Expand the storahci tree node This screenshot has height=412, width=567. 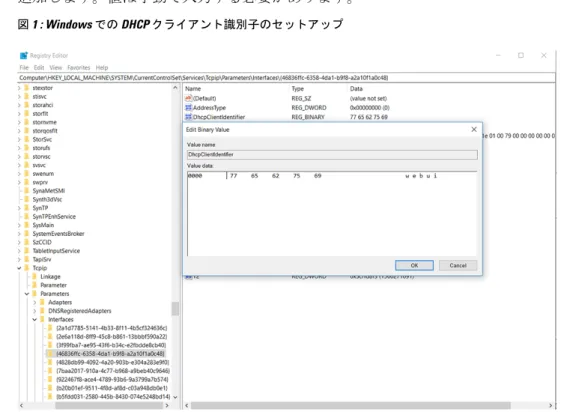(20, 105)
